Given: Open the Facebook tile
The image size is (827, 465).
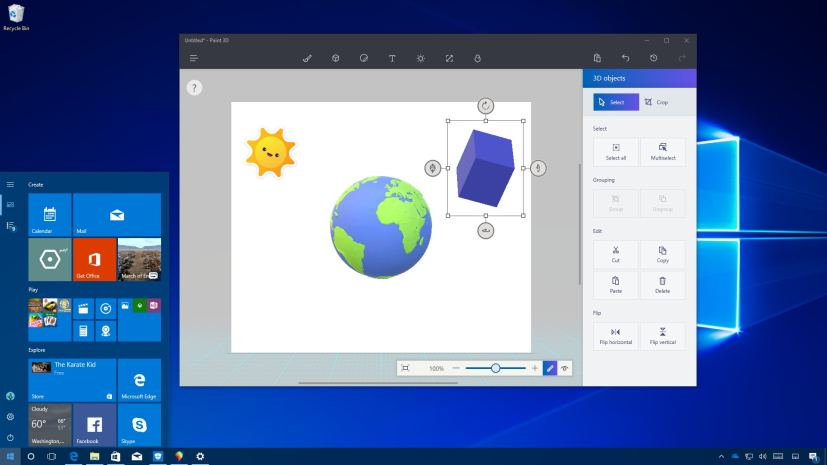Looking at the screenshot, I should [x=94, y=425].
